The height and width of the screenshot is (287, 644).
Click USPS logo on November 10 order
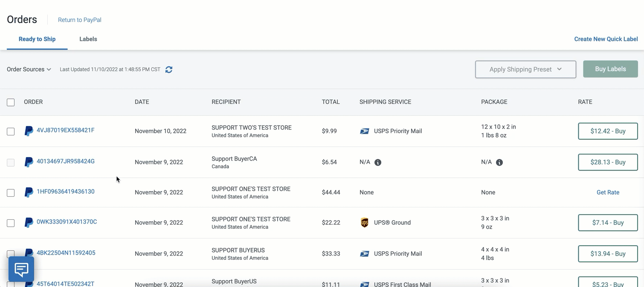coord(365,131)
